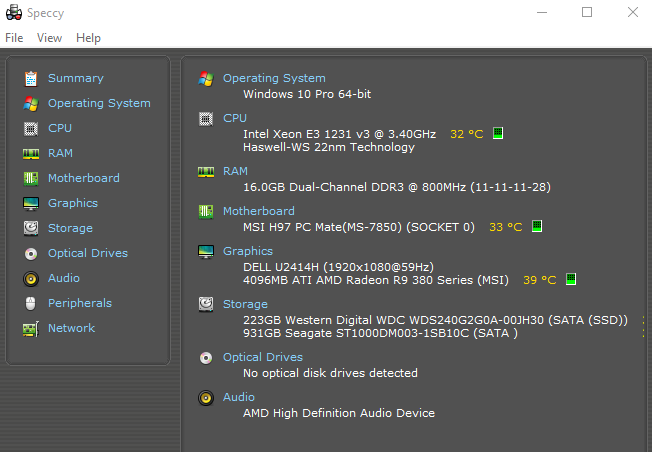
Task: Click the CPU temperature 32 °C reading
Action: coord(466,133)
